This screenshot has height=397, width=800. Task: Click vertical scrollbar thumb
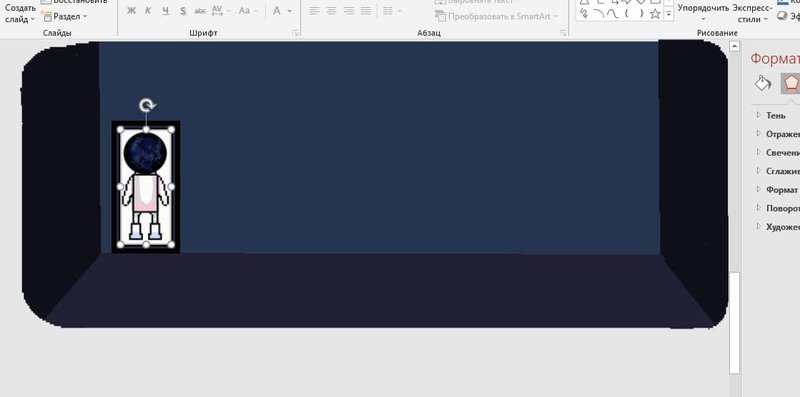(x=734, y=323)
